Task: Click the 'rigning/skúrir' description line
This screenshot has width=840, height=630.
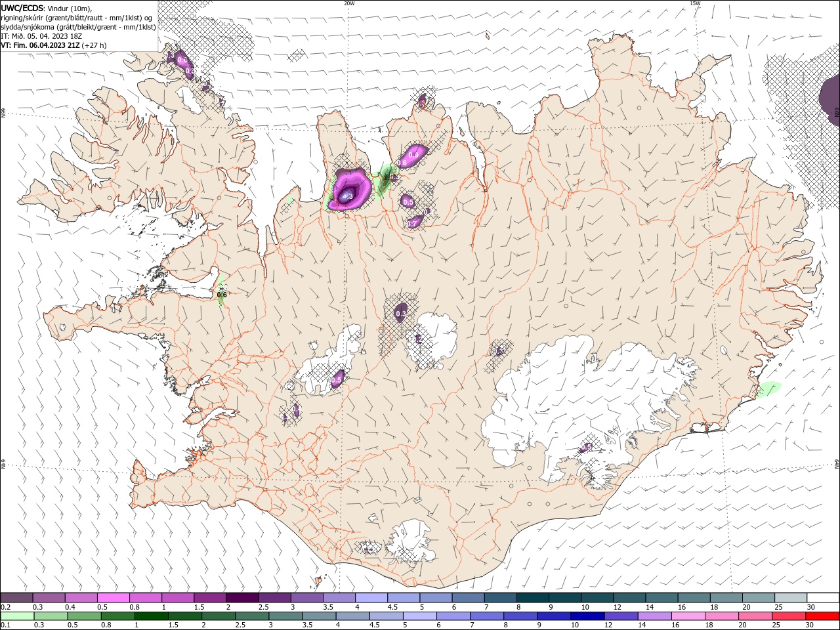Action: click(77, 18)
